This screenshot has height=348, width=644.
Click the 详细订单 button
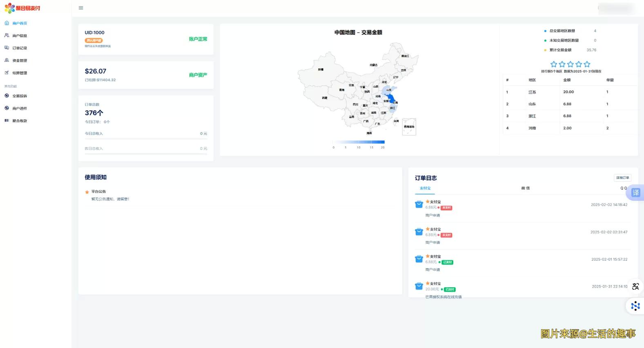[x=622, y=177]
